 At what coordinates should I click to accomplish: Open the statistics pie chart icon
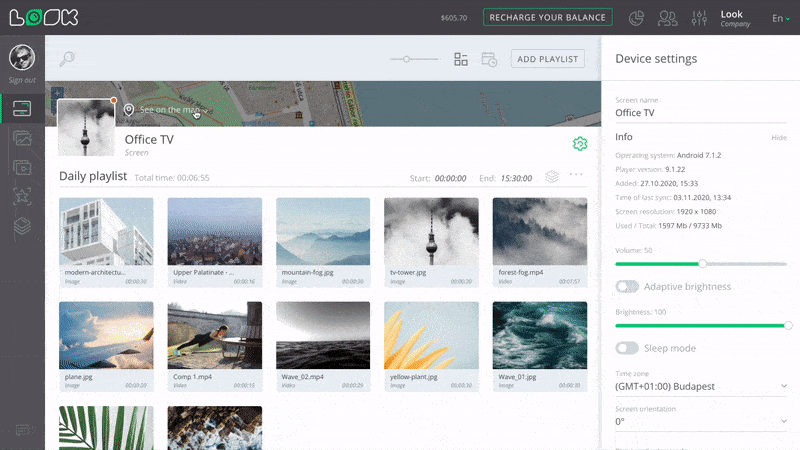[636, 18]
